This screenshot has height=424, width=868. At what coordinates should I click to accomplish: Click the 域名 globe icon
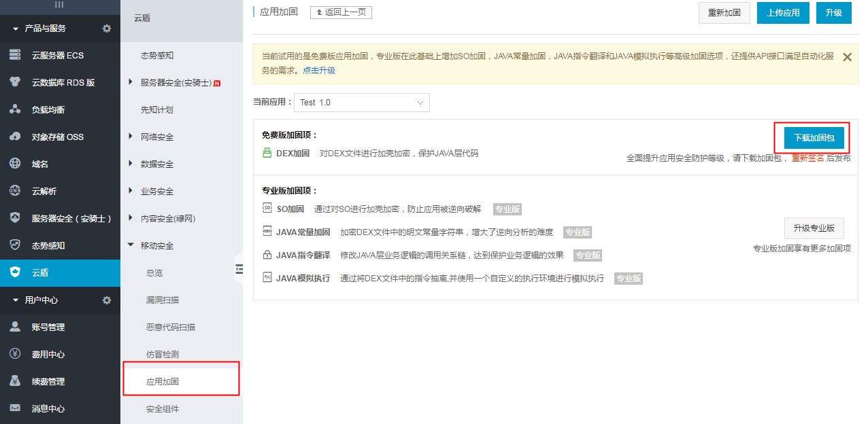tap(15, 164)
